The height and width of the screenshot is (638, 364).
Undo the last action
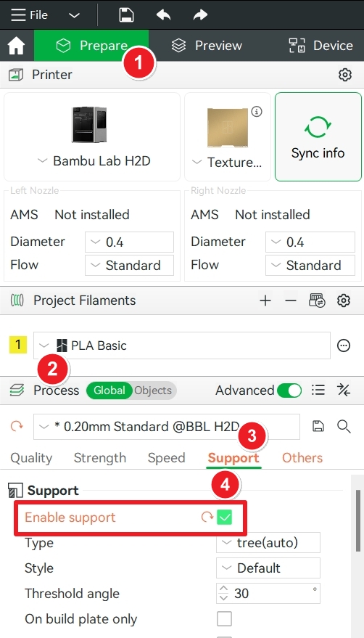click(x=163, y=15)
